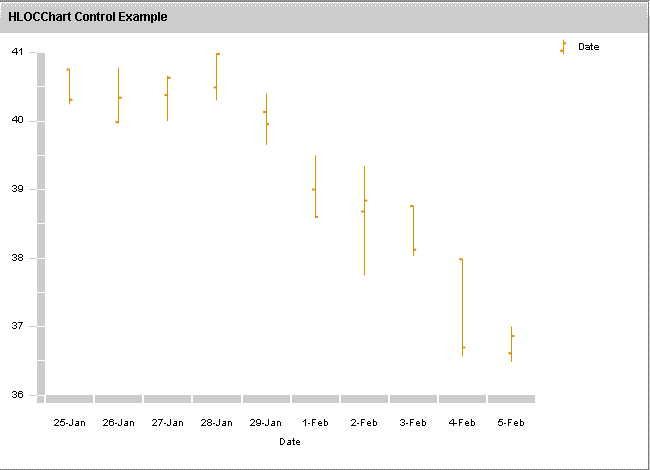Viewport: 650px width, 470px height.
Task: Click the 40 value on vertical axis
Action: (17, 120)
